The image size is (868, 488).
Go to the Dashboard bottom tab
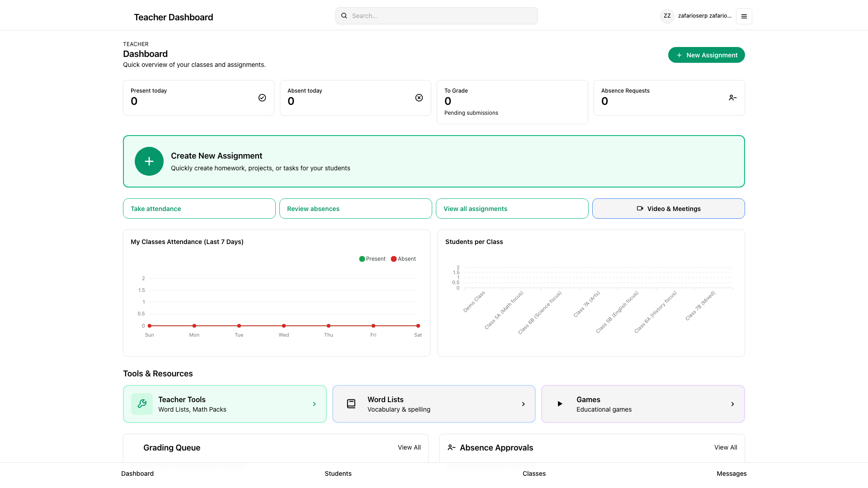[x=137, y=474]
